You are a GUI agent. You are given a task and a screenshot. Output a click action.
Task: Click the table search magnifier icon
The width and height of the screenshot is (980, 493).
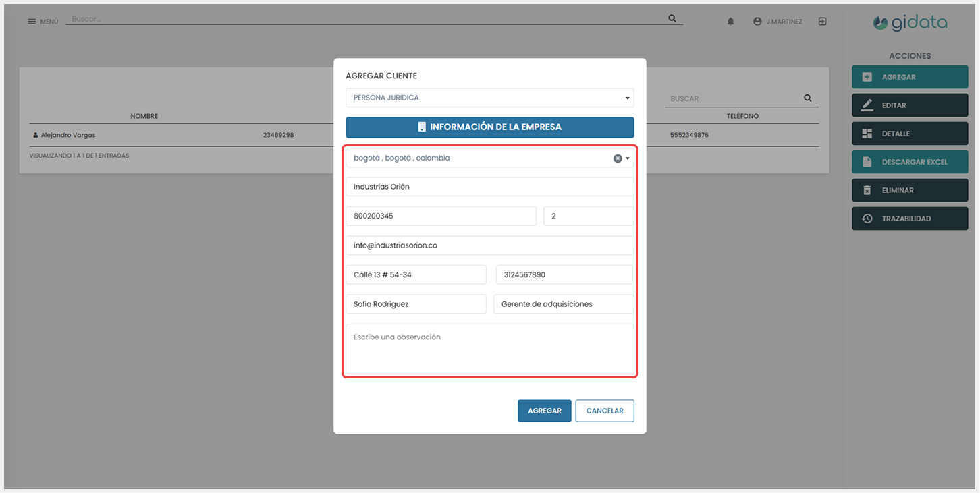tap(807, 98)
